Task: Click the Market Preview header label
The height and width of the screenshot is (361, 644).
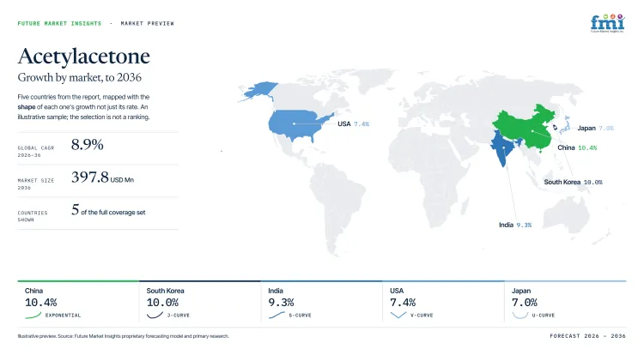Action: (147, 23)
